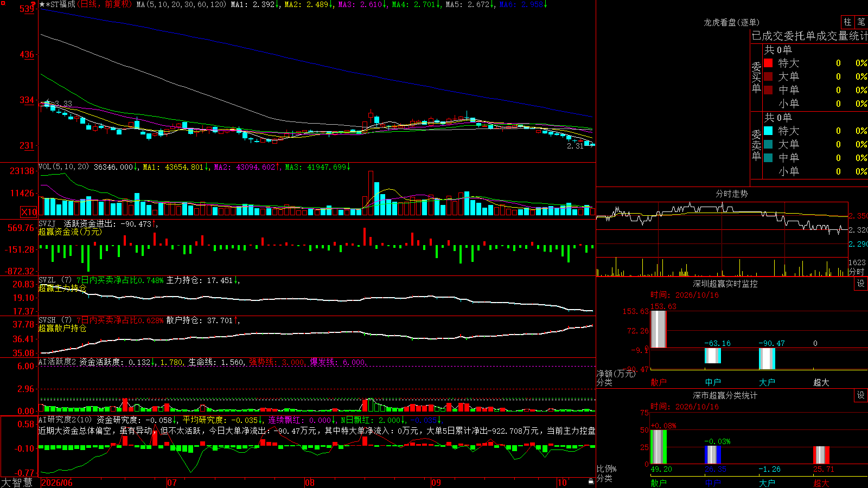Click the 笔 (tick) view button
Screen dimensions: 868x488
pos(861,22)
